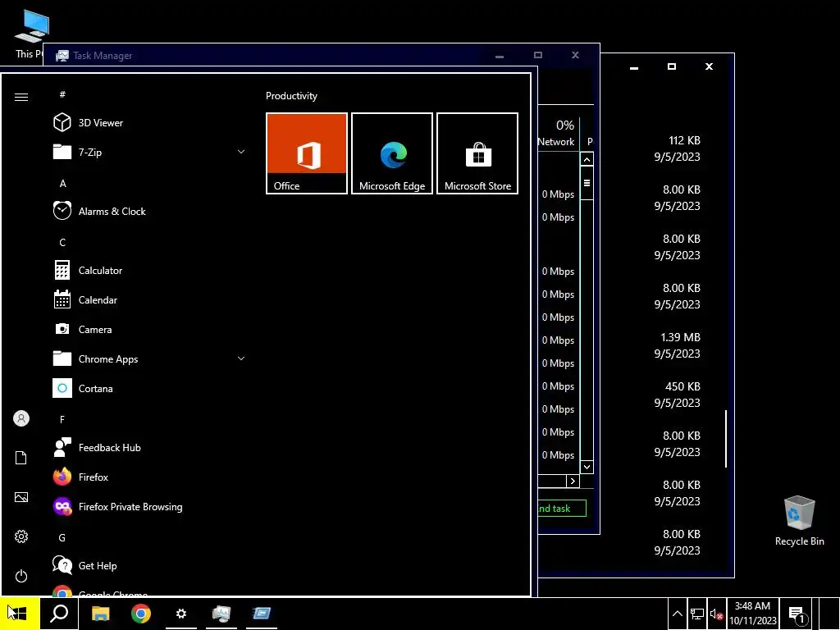Open the Microsoft Edge tile
The height and width of the screenshot is (630, 840).
point(392,153)
